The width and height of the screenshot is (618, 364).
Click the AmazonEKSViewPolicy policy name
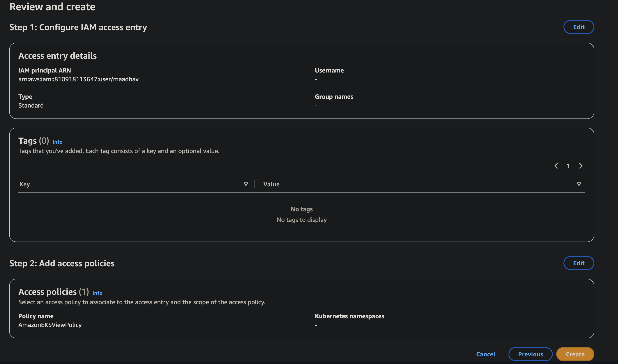50,325
